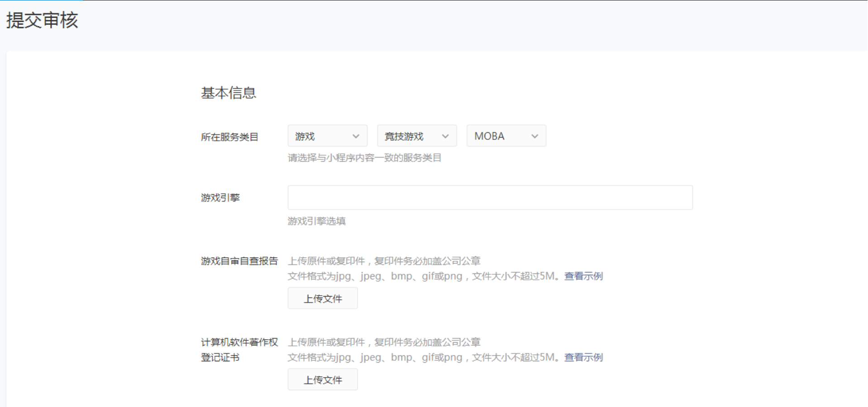Click 上传文件 under 计算机软件著作权登记证书
Screen dimensions: 868x407
point(323,379)
